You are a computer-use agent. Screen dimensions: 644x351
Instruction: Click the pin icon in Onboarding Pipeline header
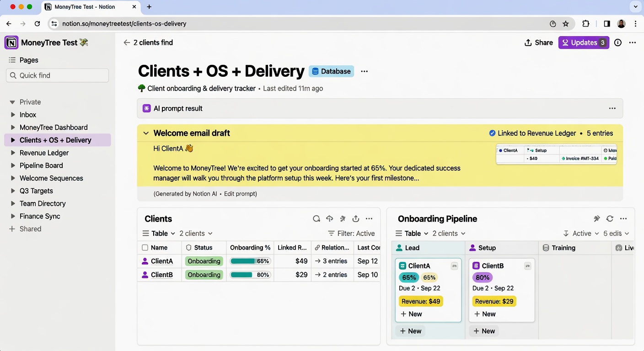tap(596, 219)
